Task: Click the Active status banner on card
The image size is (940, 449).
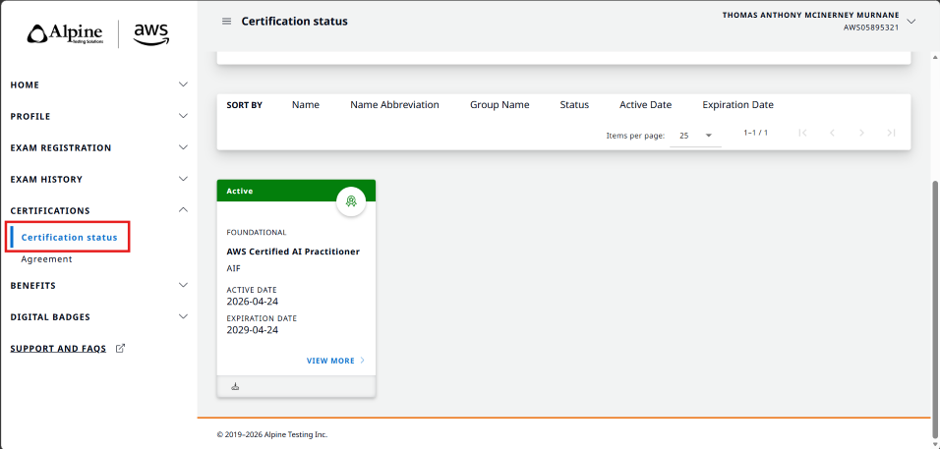Action: pos(296,191)
